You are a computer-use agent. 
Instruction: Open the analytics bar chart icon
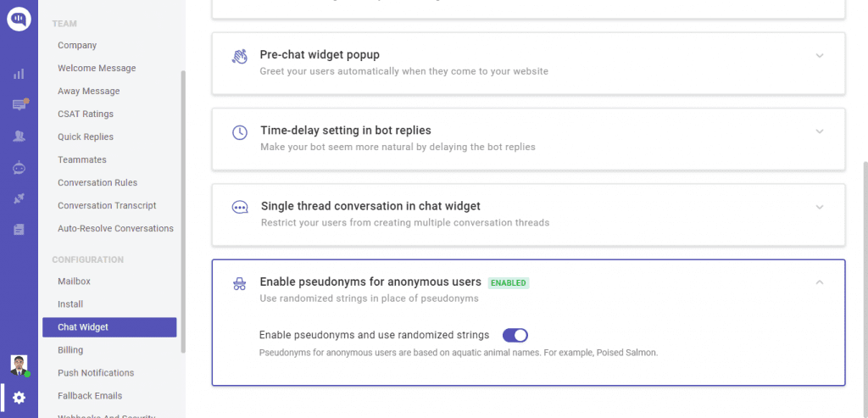19,74
